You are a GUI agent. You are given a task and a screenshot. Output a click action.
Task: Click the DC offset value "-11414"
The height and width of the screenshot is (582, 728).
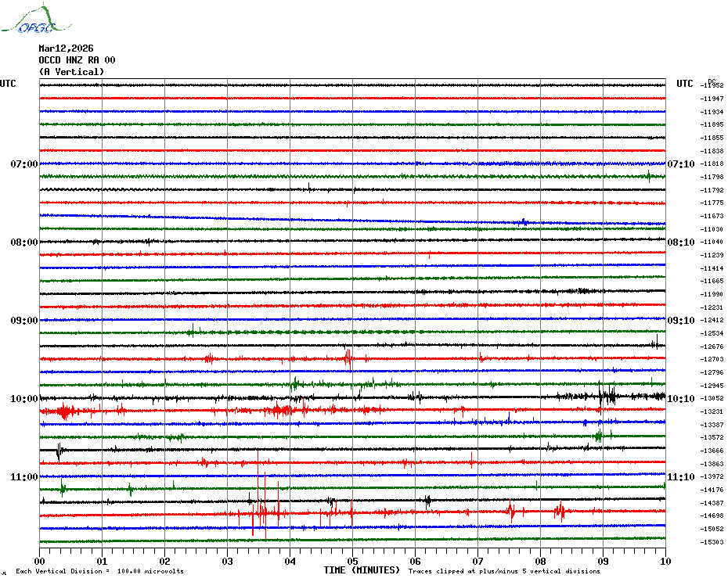tap(712, 268)
